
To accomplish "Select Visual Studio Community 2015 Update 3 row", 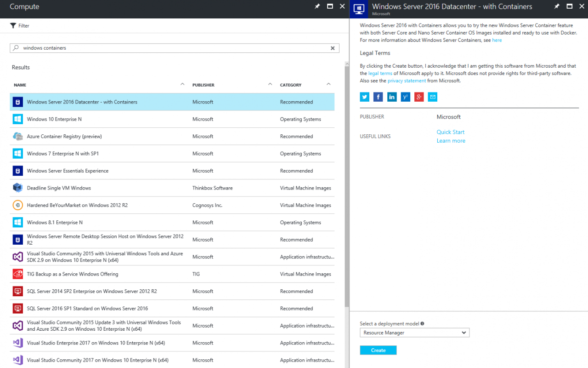I will (x=172, y=326).
